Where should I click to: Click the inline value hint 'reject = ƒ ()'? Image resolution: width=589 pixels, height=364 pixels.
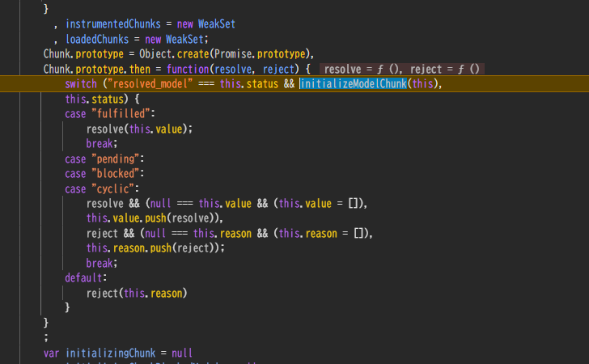[444, 69]
